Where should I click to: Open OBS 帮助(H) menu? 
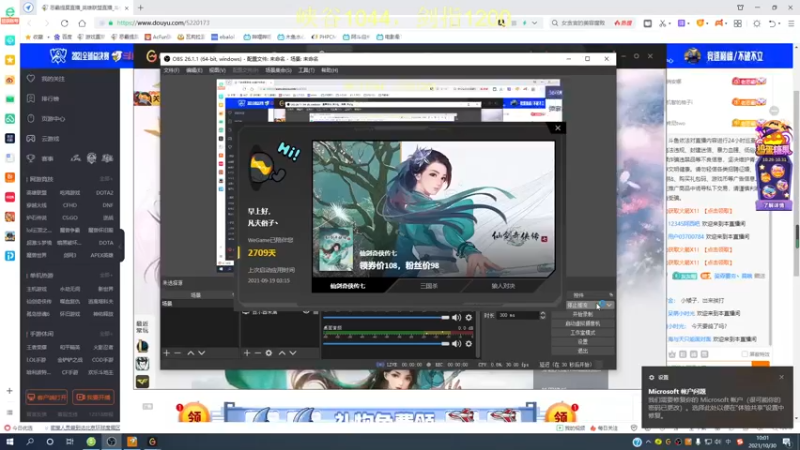330,70
